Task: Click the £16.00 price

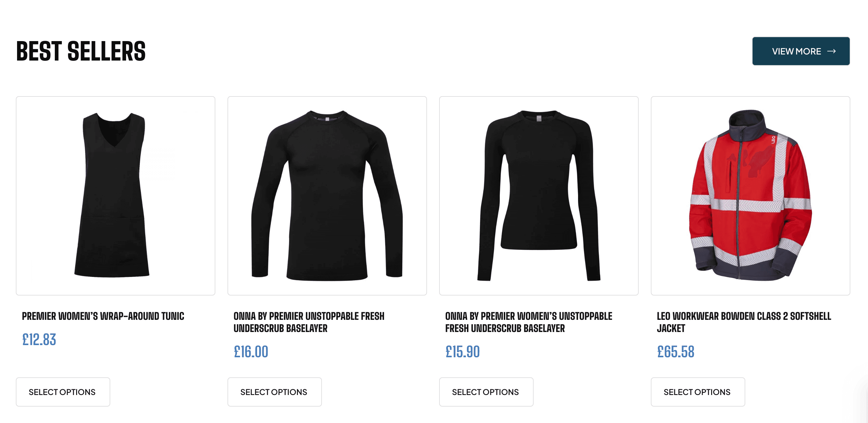Action: pyautogui.click(x=251, y=351)
